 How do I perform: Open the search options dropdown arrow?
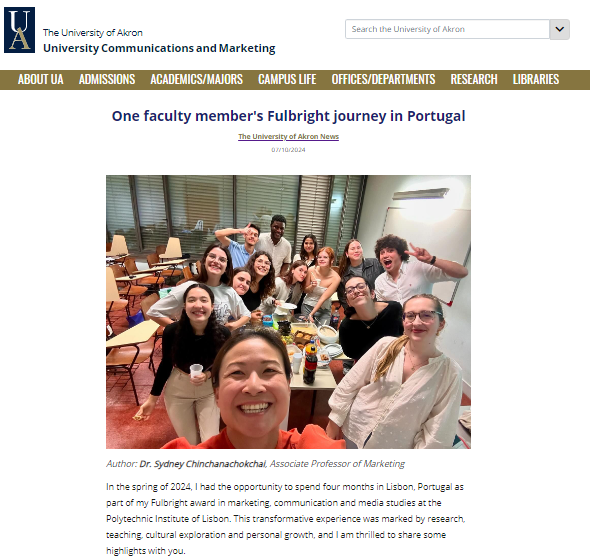coord(560,29)
